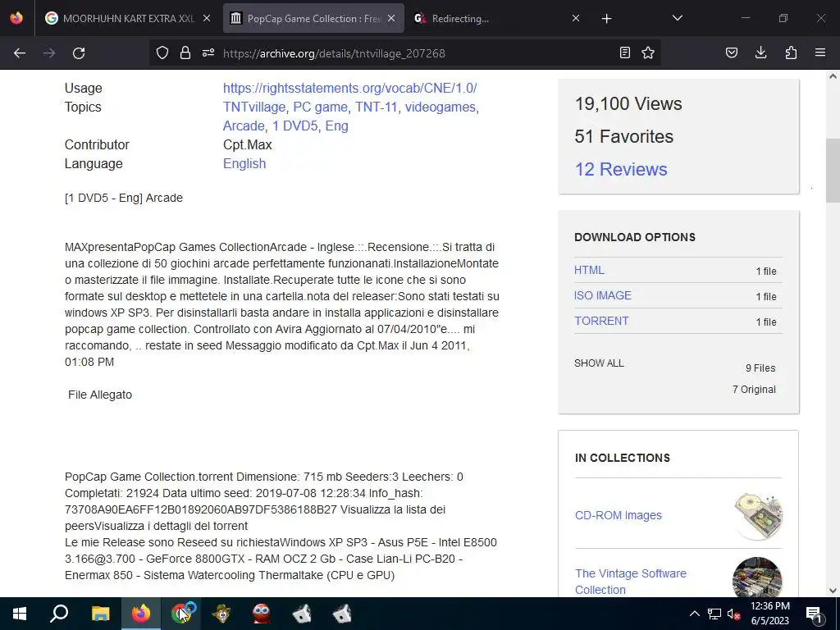Click the scroll up arrow
This screenshot has width=840, height=630.
833,76
